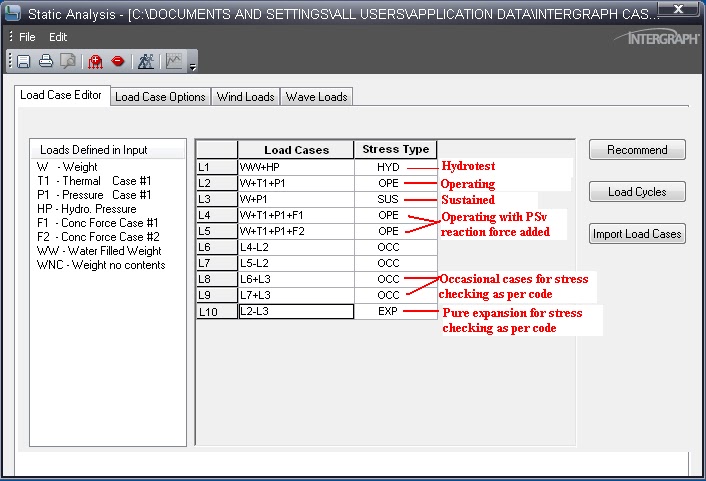Select 'HP - Hydro. Pressure' in the loads list
The image size is (706, 481).
86,209
